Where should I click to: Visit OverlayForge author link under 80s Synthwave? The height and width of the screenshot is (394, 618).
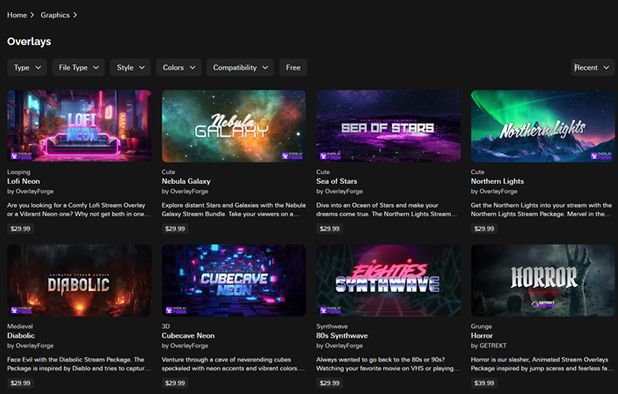pos(344,346)
